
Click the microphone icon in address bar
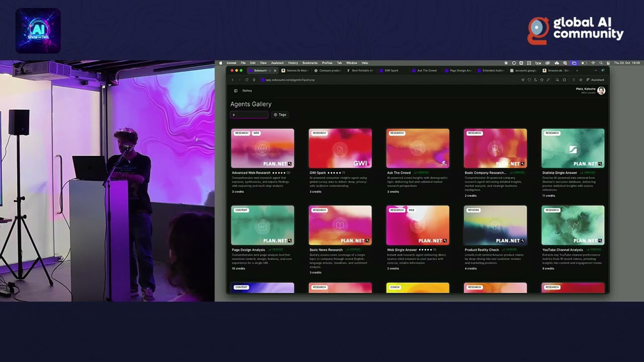[x=254, y=80]
